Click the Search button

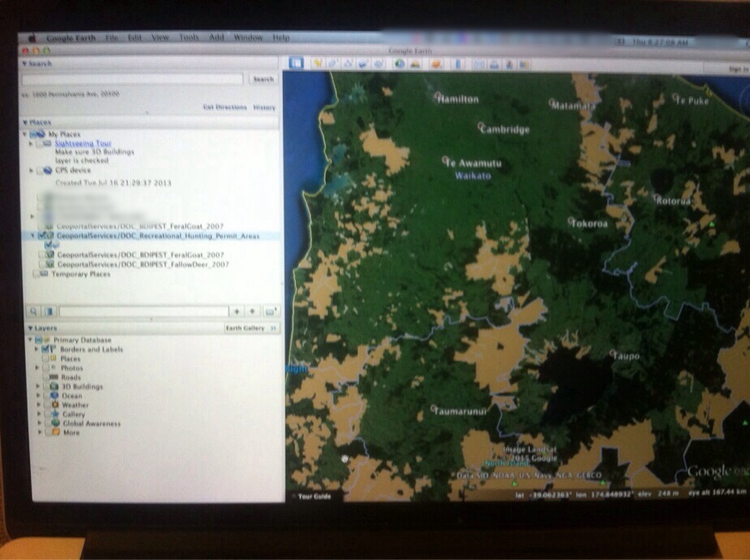(263, 78)
